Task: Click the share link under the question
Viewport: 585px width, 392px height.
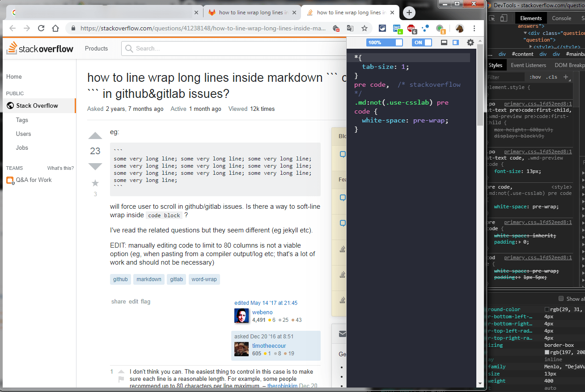Action: click(119, 302)
